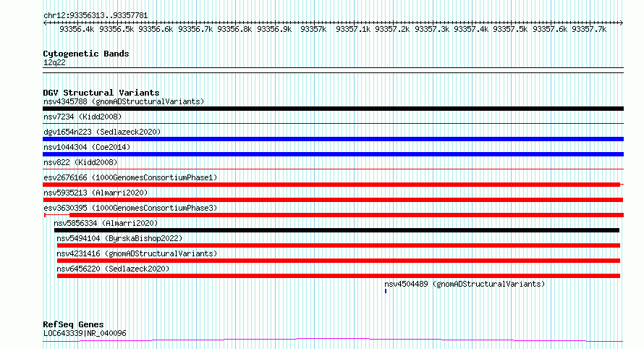Click the red bar under nsv5935213

coord(333,200)
